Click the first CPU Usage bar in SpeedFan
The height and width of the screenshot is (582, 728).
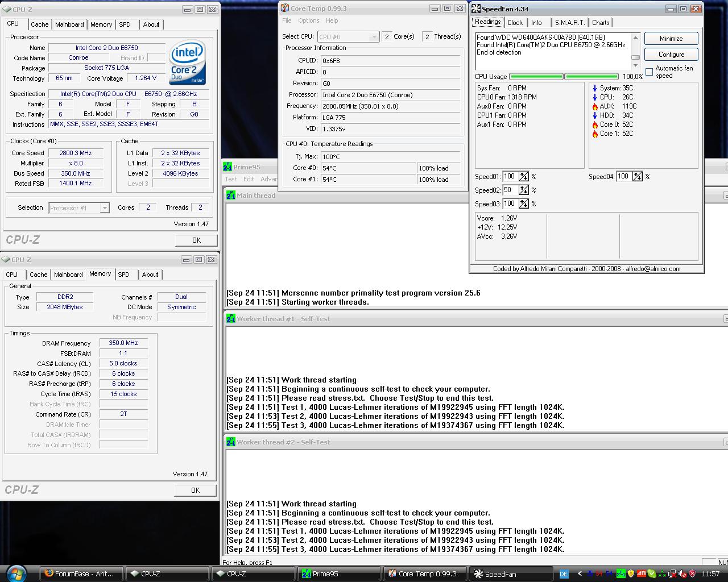click(x=536, y=76)
